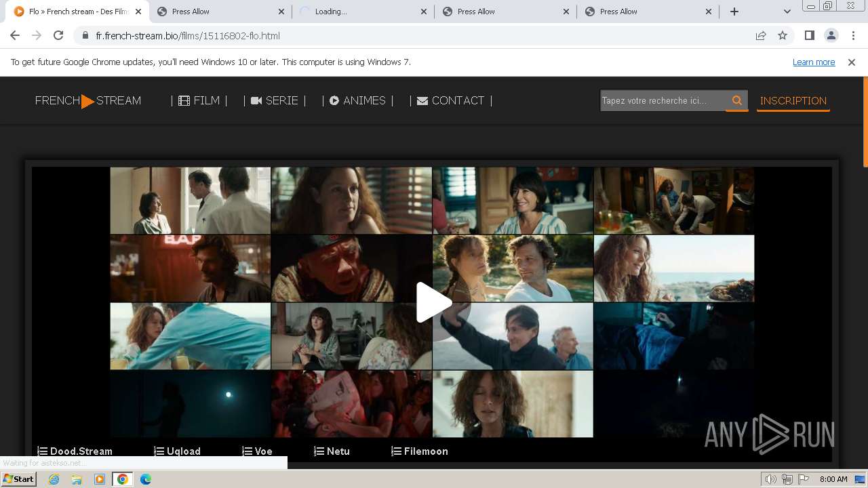Close the Loading tab

(424, 12)
